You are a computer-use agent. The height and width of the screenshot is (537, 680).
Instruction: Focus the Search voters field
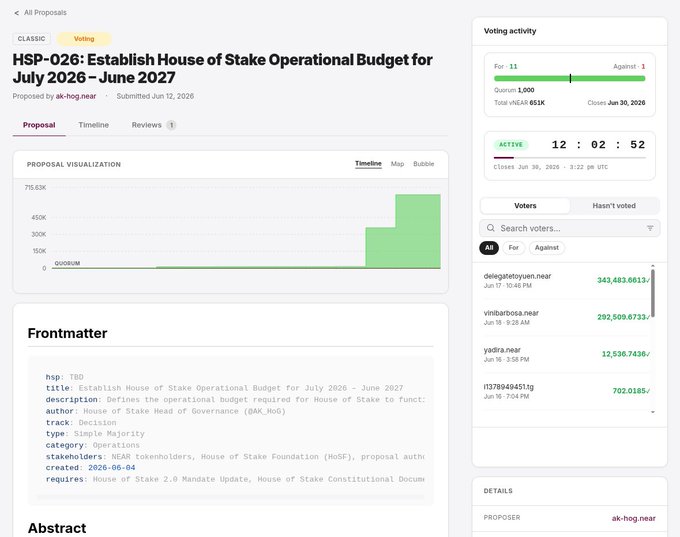coord(569,228)
